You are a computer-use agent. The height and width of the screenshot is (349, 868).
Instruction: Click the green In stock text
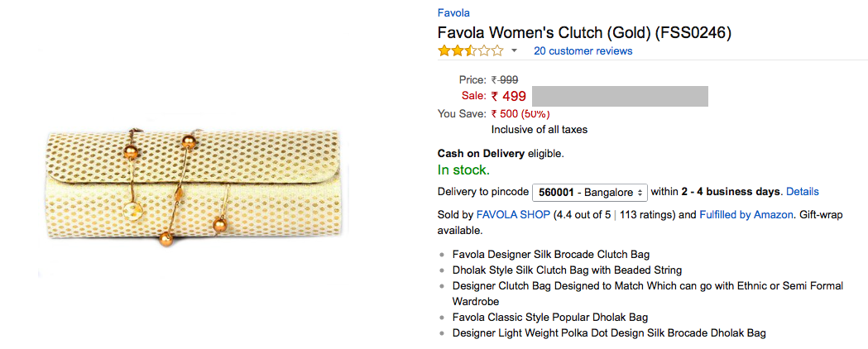point(463,170)
